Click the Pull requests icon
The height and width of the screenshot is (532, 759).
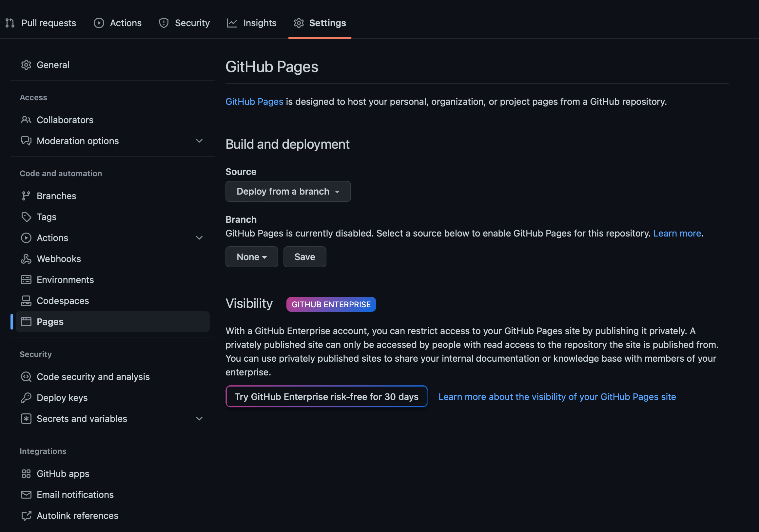pos(10,23)
